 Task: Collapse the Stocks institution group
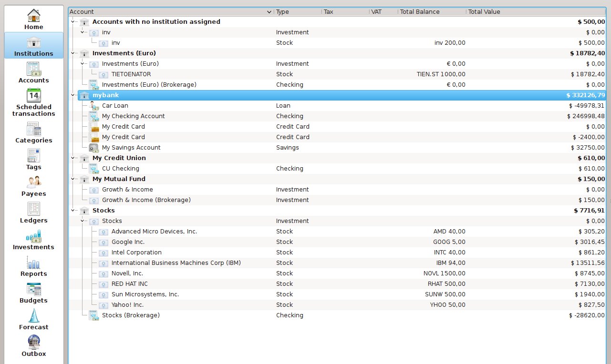pyautogui.click(x=73, y=210)
